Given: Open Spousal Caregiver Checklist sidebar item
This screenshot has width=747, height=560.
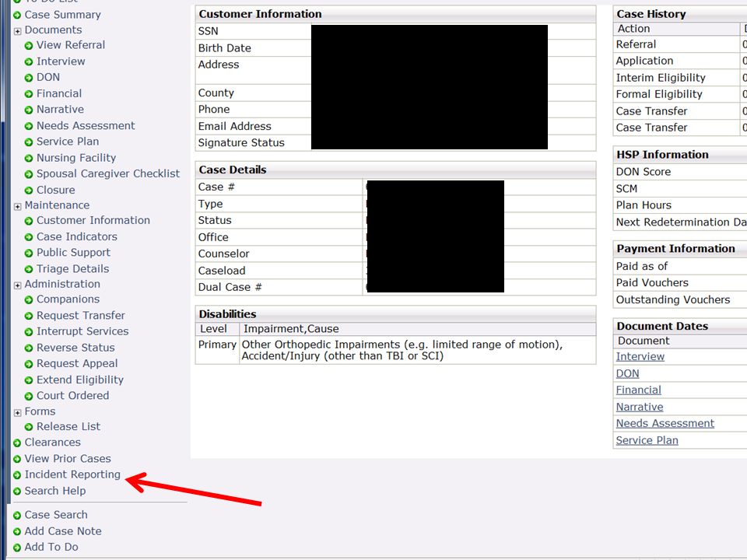Looking at the screenshot, I should (x=108, y=173).
